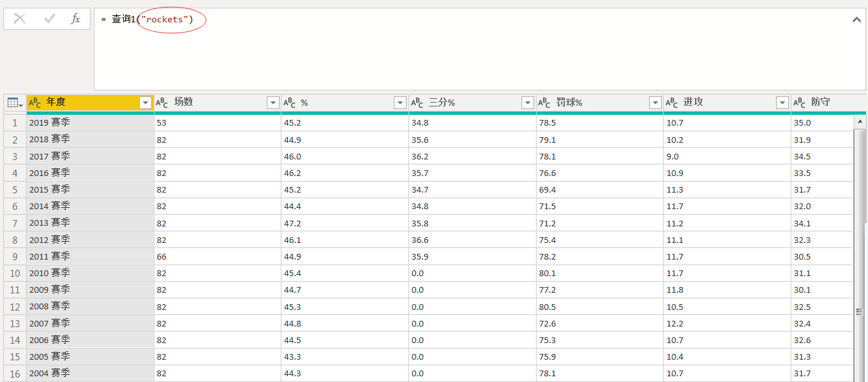Image resolution: width=868 pixels, height=382 pixels.
Task: Click the vertical scrollbar up arrow
Action: coord(860,121)
